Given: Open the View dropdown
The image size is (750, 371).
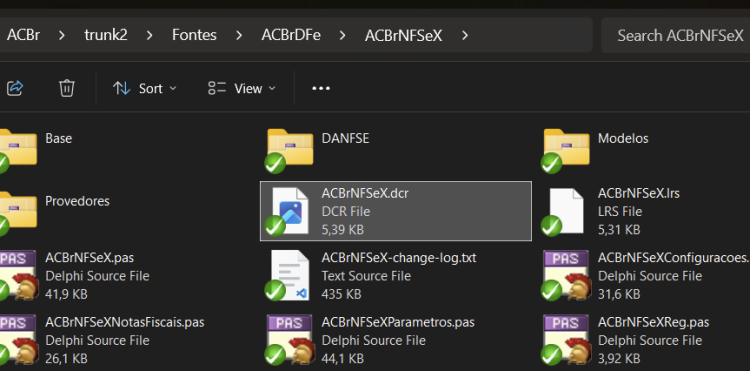Looking at the screenshot, I should tap(242, 88).
